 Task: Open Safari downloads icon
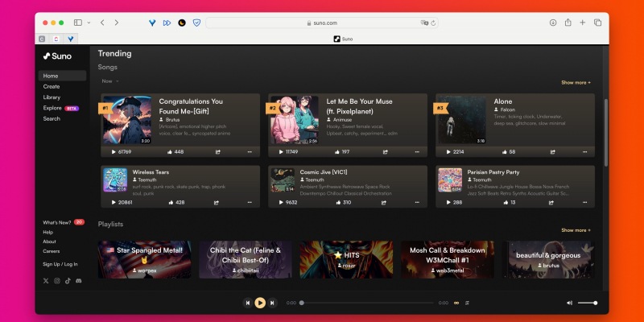click(x=553, y=23)
